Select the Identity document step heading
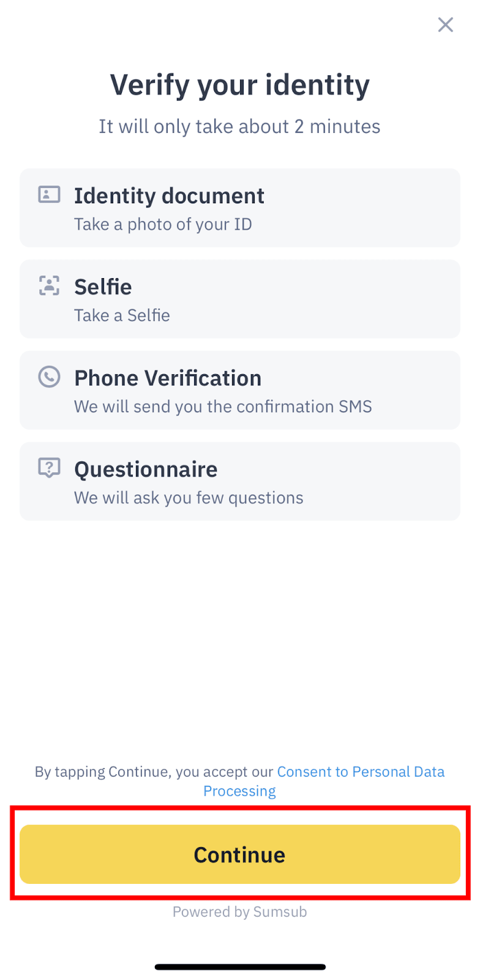This screenshot has height=980, width=480. 169,196
